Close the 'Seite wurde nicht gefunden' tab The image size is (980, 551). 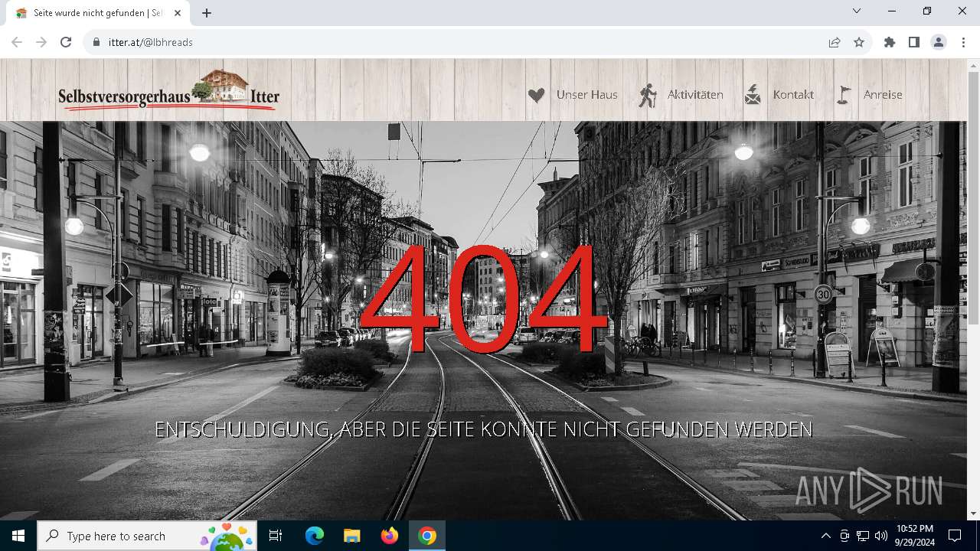(177, 13)
